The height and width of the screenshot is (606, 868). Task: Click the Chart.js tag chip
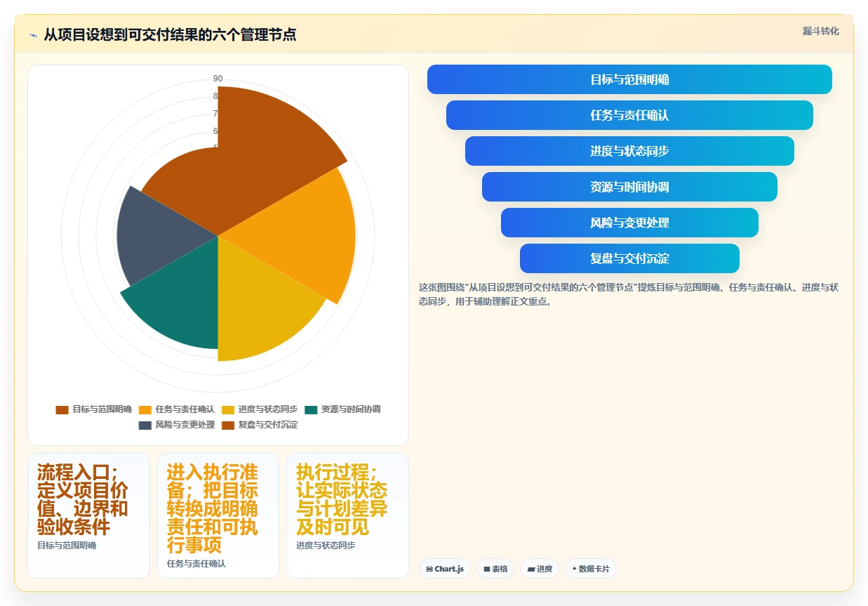(x=445, y=569)
